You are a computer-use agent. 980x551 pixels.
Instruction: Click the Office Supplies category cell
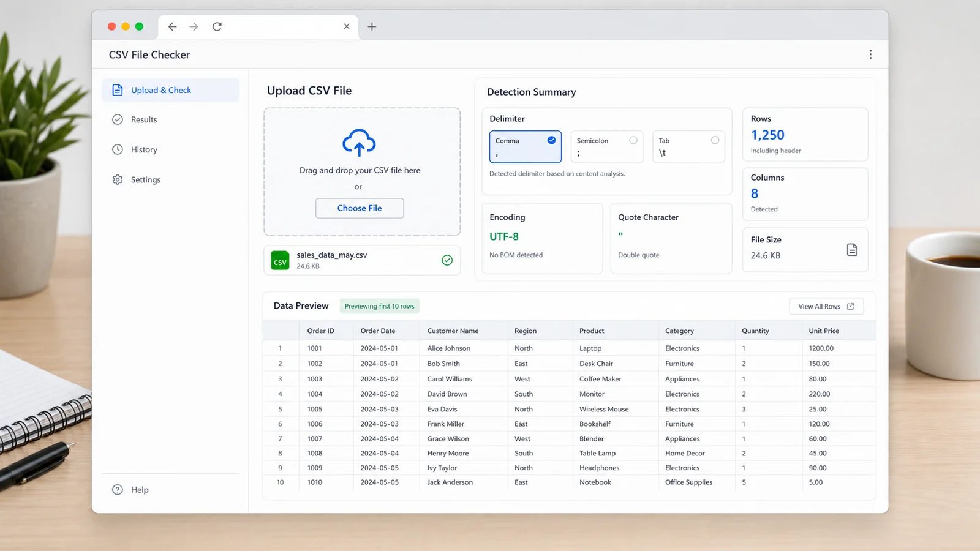click(x=688, y=482)
